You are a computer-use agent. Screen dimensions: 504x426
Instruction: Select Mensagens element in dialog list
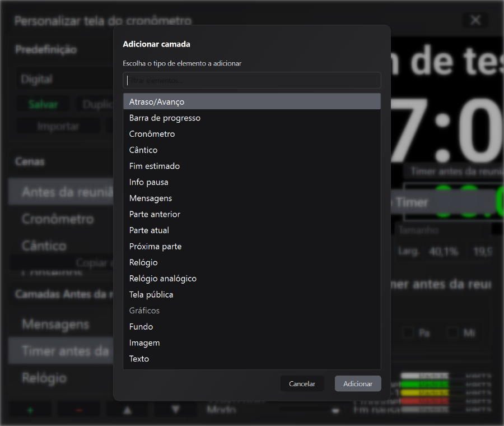click(x=251, y=198)
